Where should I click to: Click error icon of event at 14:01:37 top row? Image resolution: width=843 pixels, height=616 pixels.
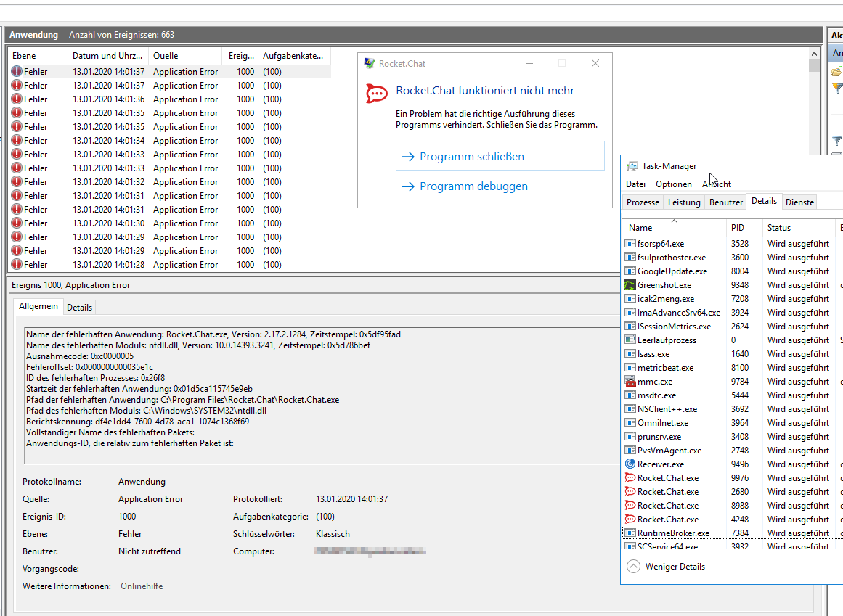17,71
